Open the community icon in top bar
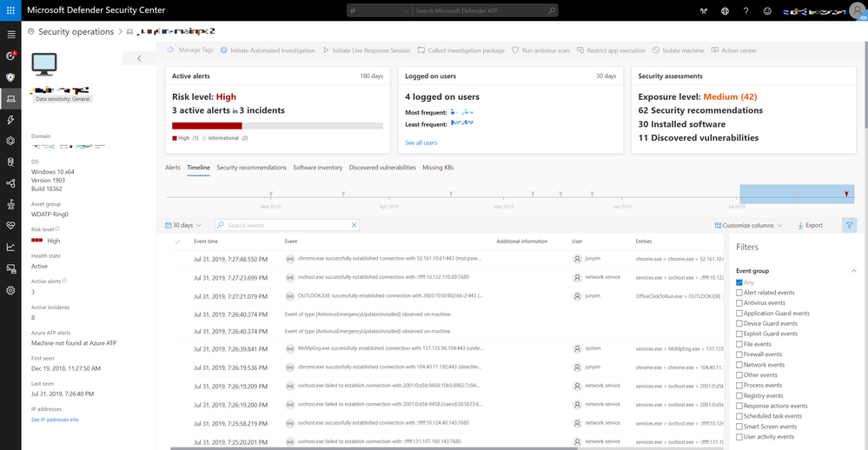Image resolution: width=868 pixels, height=450 pixels. (x=704, y=10)
